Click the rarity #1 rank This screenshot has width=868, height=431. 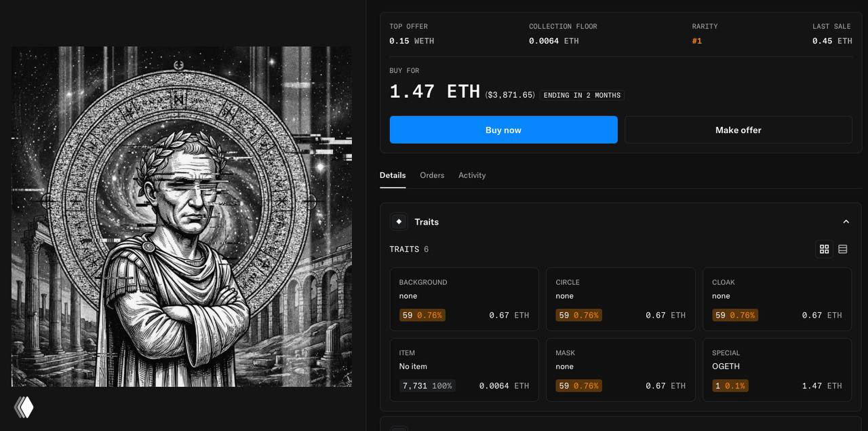[x=697, y=41]
